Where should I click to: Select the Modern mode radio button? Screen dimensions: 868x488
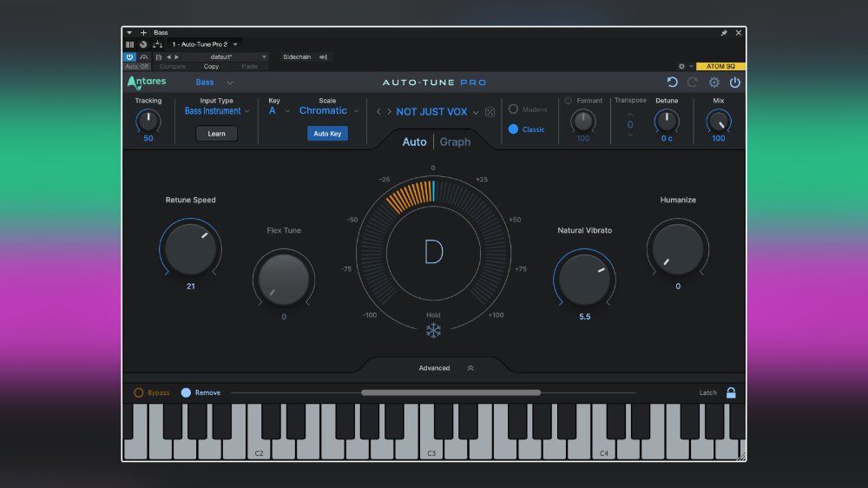pyautogui.click(x=513, y=109)
